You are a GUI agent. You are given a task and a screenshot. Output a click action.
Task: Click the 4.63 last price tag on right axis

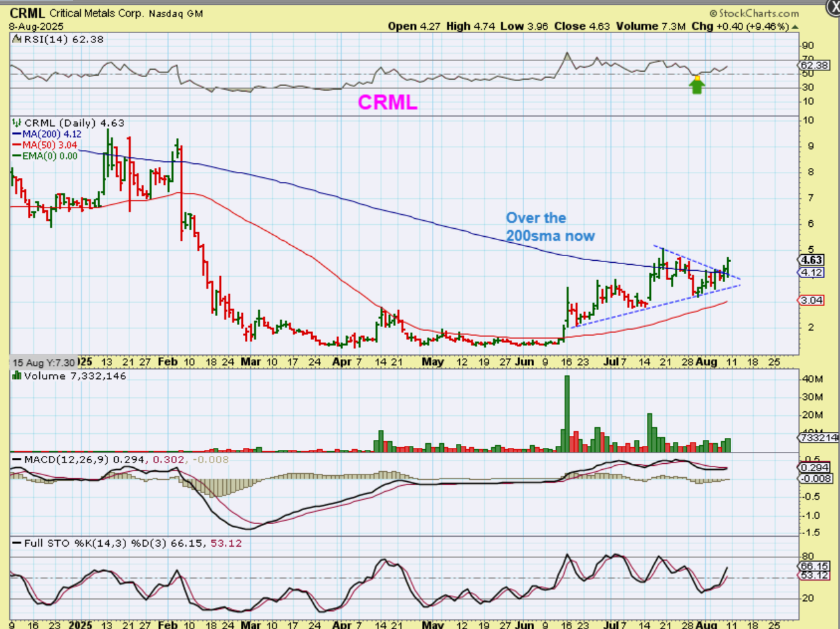(810, 261)
